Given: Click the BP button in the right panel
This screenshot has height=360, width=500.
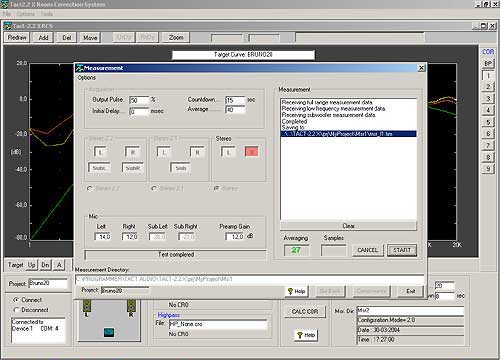Looking at the screenshot, I should [x=488, y=63].
